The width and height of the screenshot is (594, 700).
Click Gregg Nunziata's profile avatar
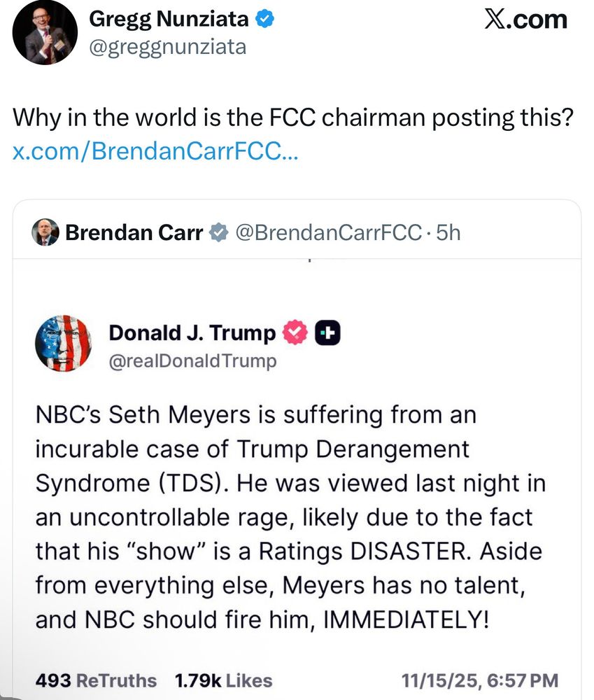pos(46,33)
